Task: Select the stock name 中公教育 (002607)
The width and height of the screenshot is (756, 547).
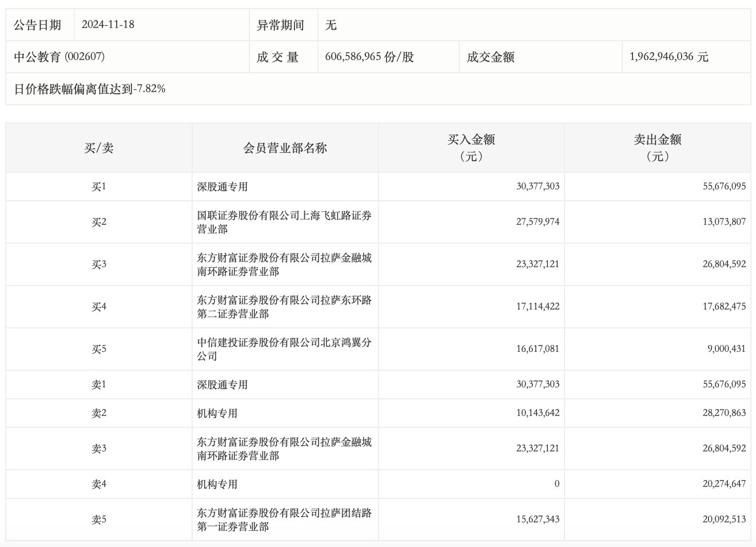Action: (59, 57)
